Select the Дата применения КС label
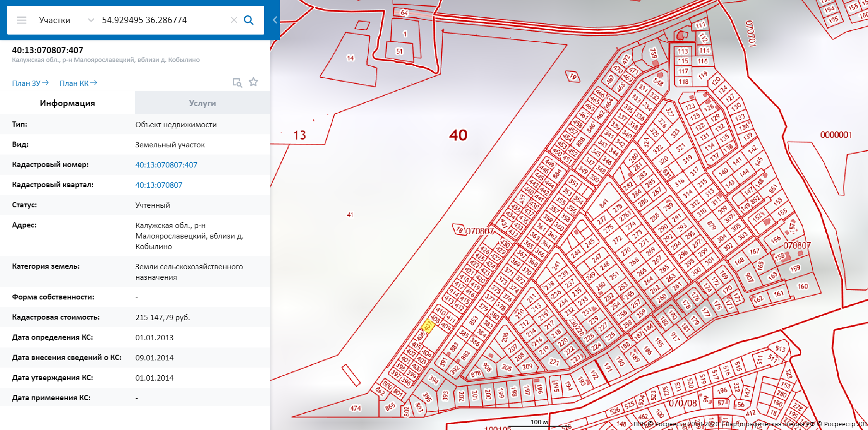 click(x=51, y=397)
